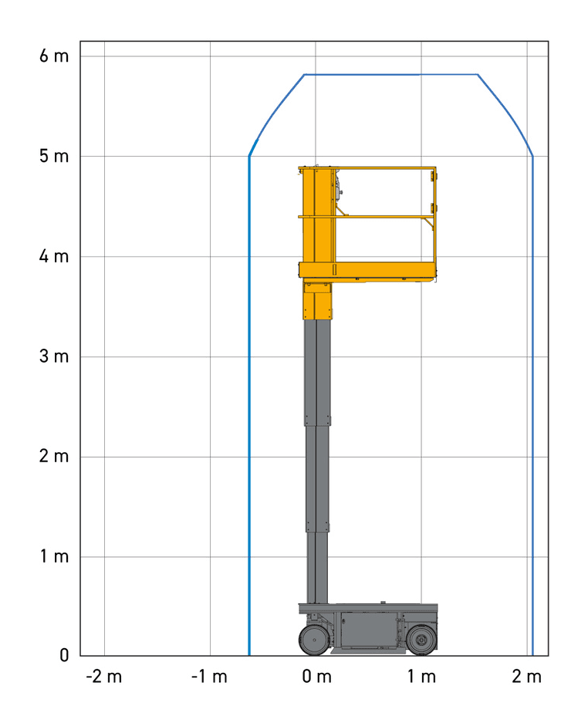Click the '4 m' vertical axis label
Image resolution: width=588 pixels, height=723 pixels.
pos(54,256)
